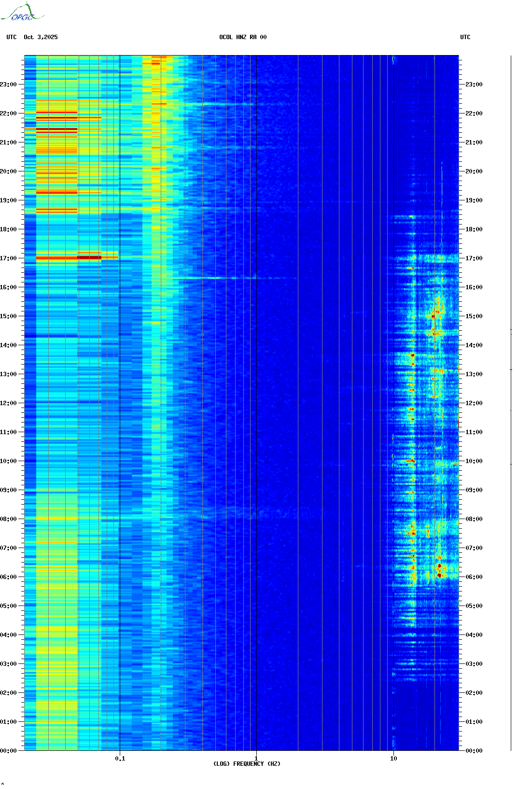Click 12:00 on the right time axis
Screen dimensions: 532x789
tap(474, 403)
